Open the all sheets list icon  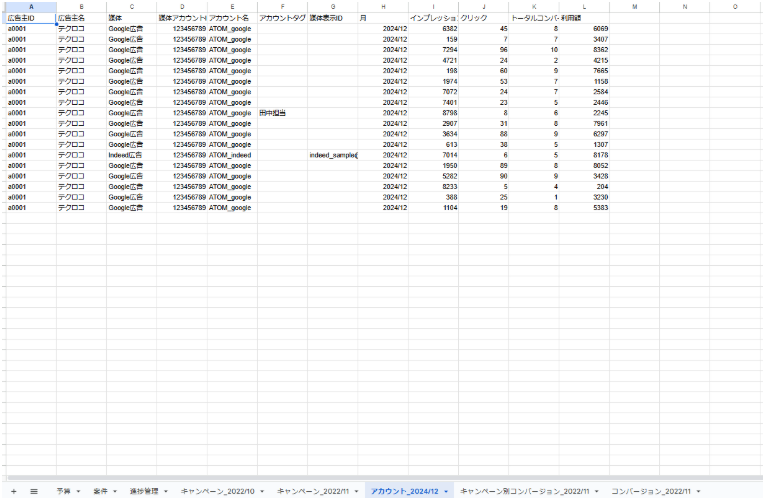[33, 491]
